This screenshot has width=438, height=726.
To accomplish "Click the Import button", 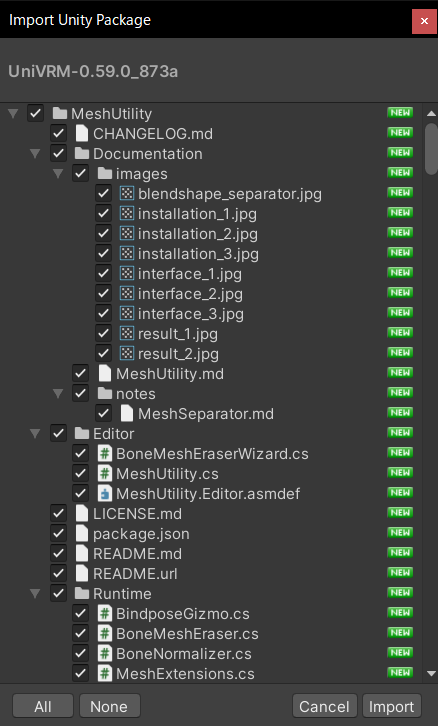I will [392, 707].
